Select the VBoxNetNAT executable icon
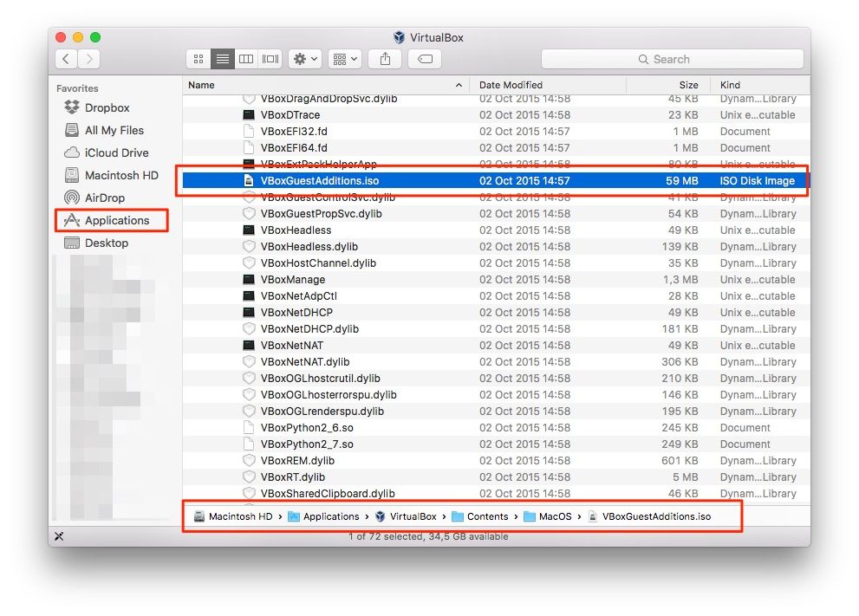The height and width of the screenshot is (616, 859). point(249,345)
